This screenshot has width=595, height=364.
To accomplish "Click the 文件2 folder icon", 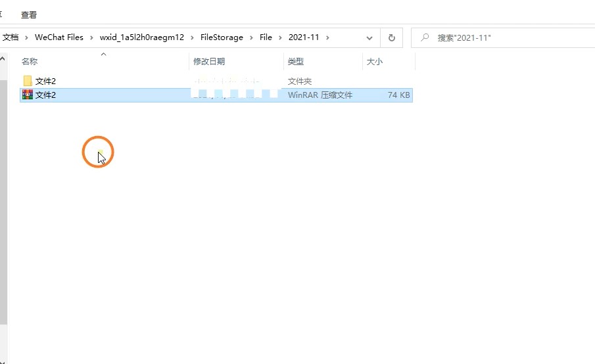I will pyautogui.click(x=27, y=81).
